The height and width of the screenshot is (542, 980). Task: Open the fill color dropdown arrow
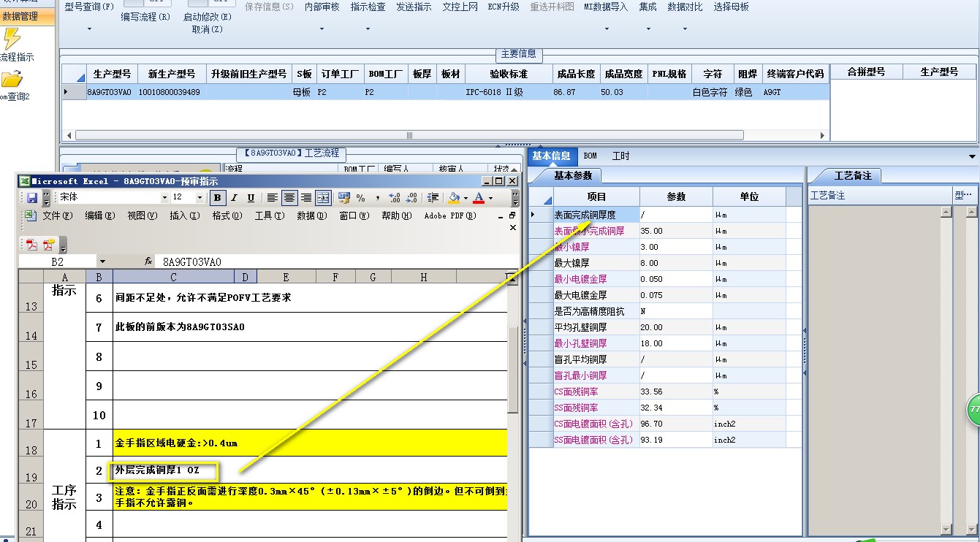click(x=465, y=198)
